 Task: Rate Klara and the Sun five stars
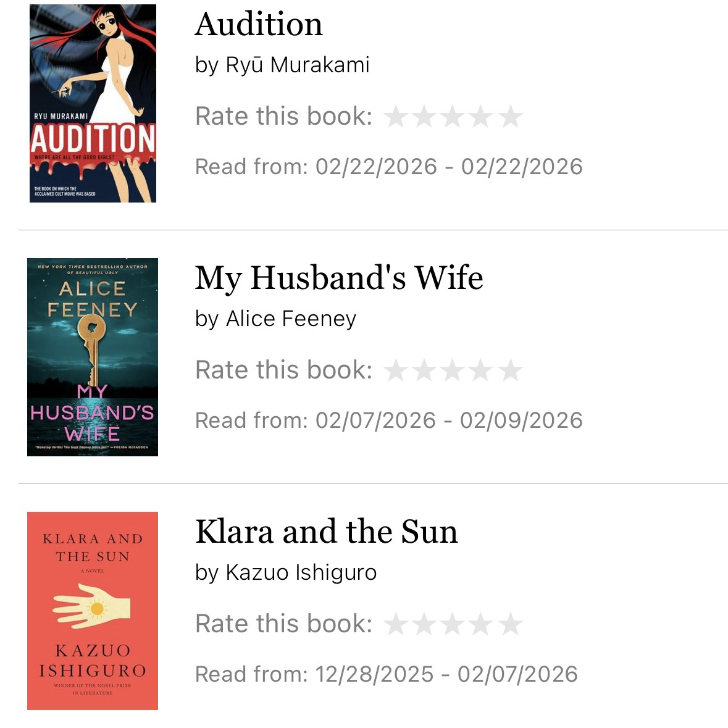(511, 624)
